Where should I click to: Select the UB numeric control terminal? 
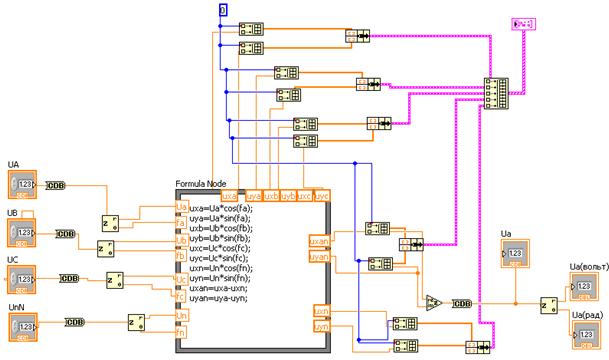(x=22, y=233)
